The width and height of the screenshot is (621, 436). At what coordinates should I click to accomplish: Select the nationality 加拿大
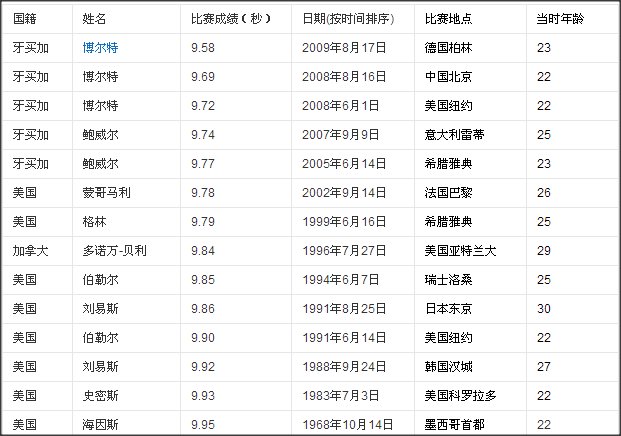(x=30, y=251)
